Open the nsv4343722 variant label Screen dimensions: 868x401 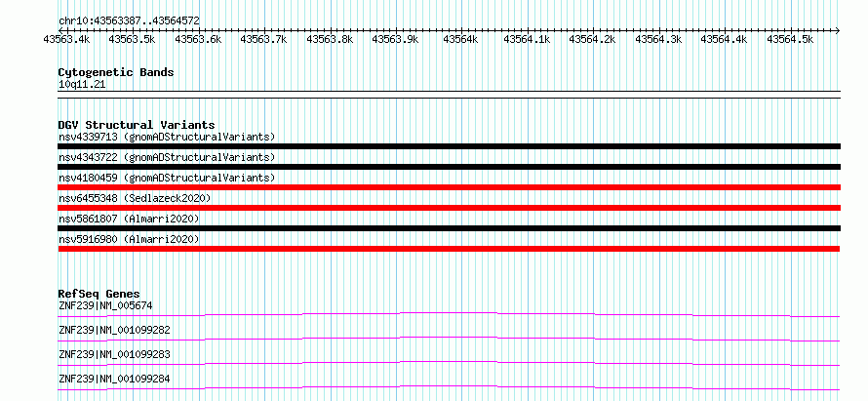click(167, 157)
